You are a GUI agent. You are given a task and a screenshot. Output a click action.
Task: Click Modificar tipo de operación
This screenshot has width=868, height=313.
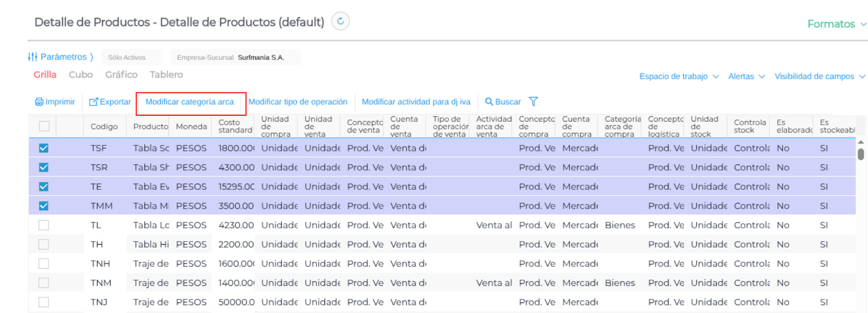(298, 102)
